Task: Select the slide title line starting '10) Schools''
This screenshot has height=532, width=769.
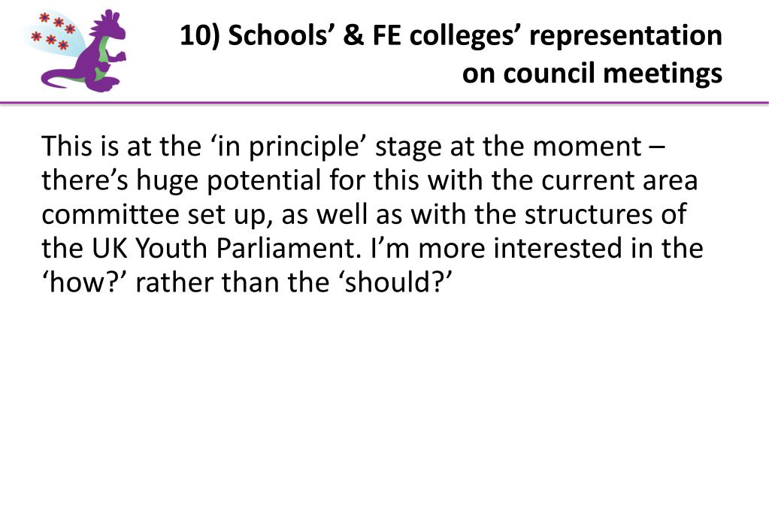Action: tap(451, 36)
